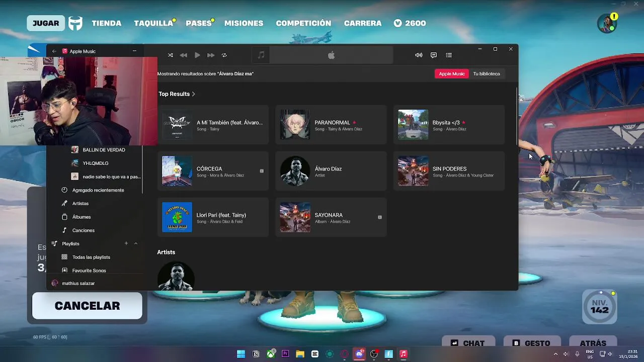Open PASES tab in Fortnite
Viewport: 644px width, 362px height.
(x=198, y=23)
